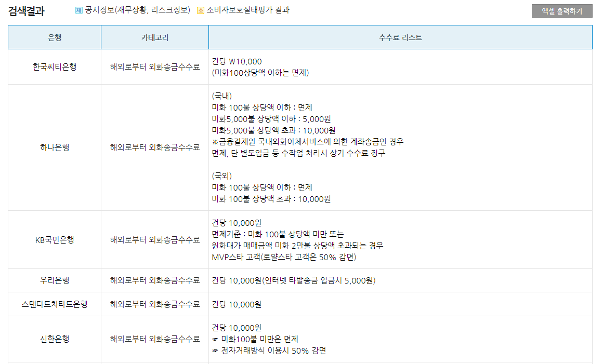603x364 pixels.
Task: Select the 한국씨티은행 bank cell
Action: [55, 67]
